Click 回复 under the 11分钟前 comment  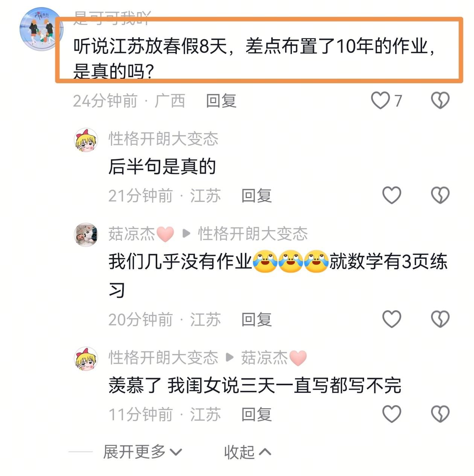[257, 415]
